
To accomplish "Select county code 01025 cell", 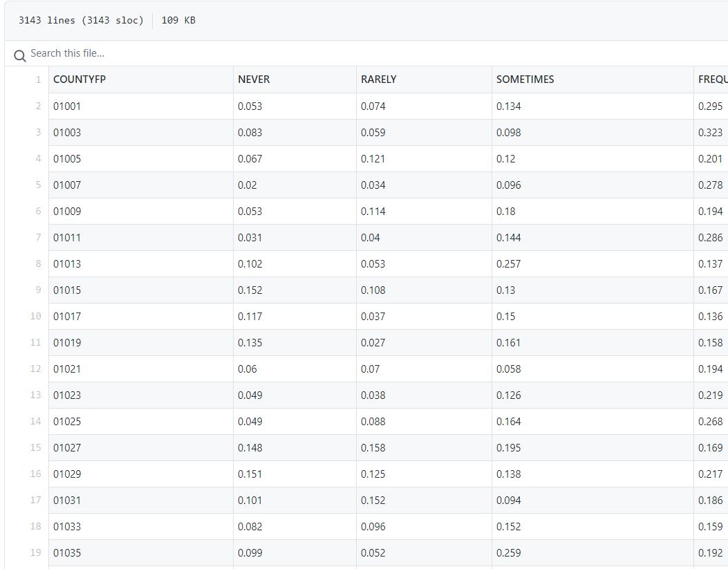I will [x=140, y=422].
